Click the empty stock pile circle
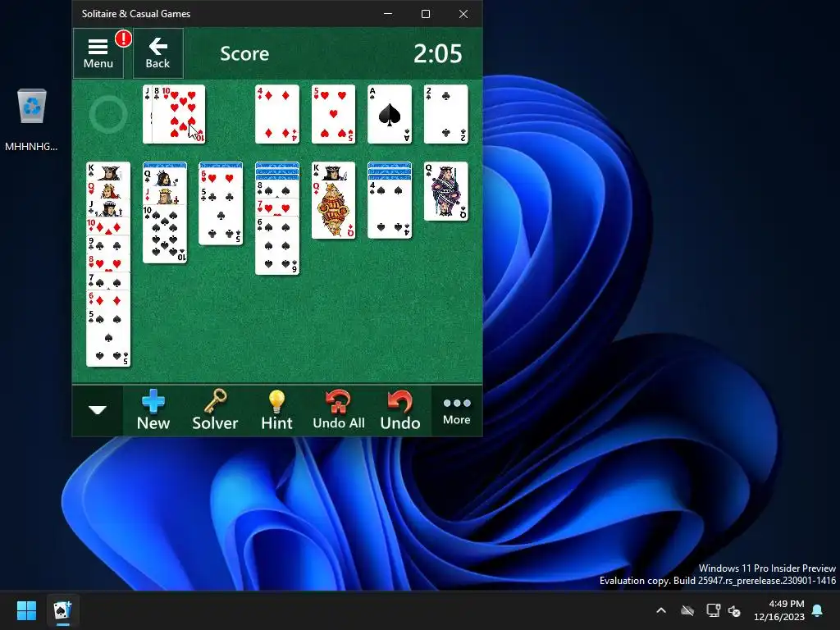The width and height of the screenshot is (840, 630). click(108, 115)
